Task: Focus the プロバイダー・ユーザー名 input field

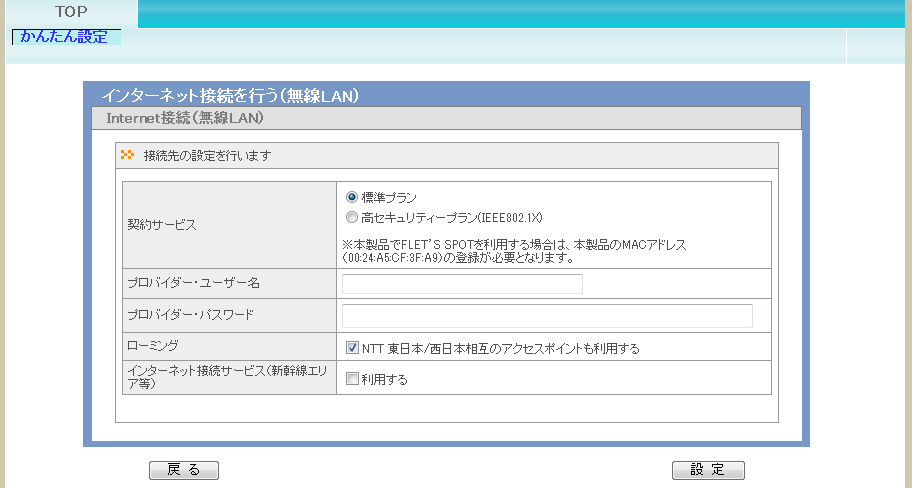Action: [462, 284]
